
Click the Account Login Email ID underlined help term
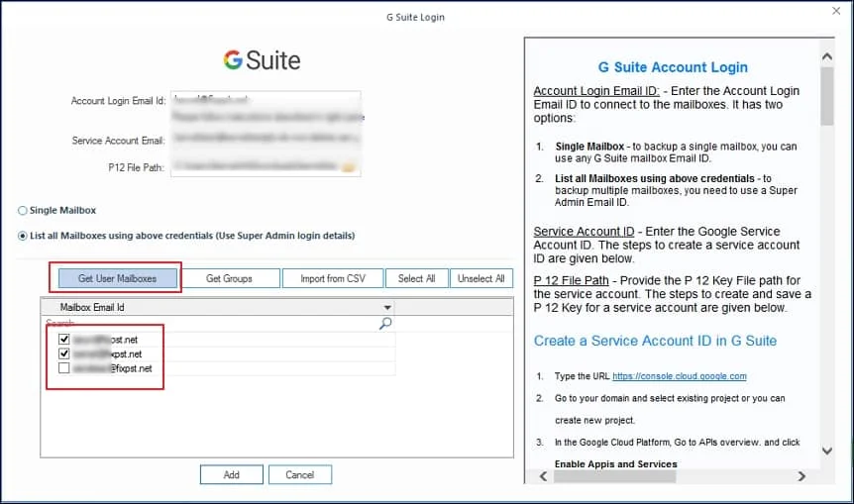[596, 91]
